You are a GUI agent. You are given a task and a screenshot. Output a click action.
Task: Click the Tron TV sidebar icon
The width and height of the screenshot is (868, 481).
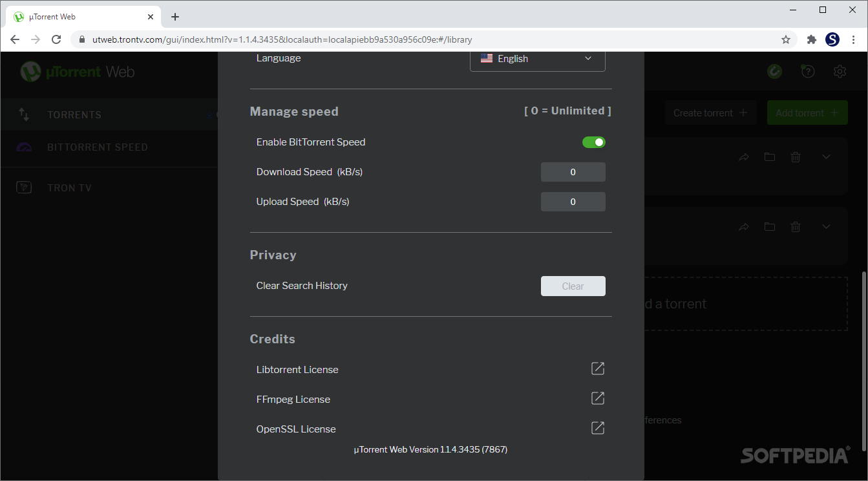pyautogui.click(x=24, y=187)
